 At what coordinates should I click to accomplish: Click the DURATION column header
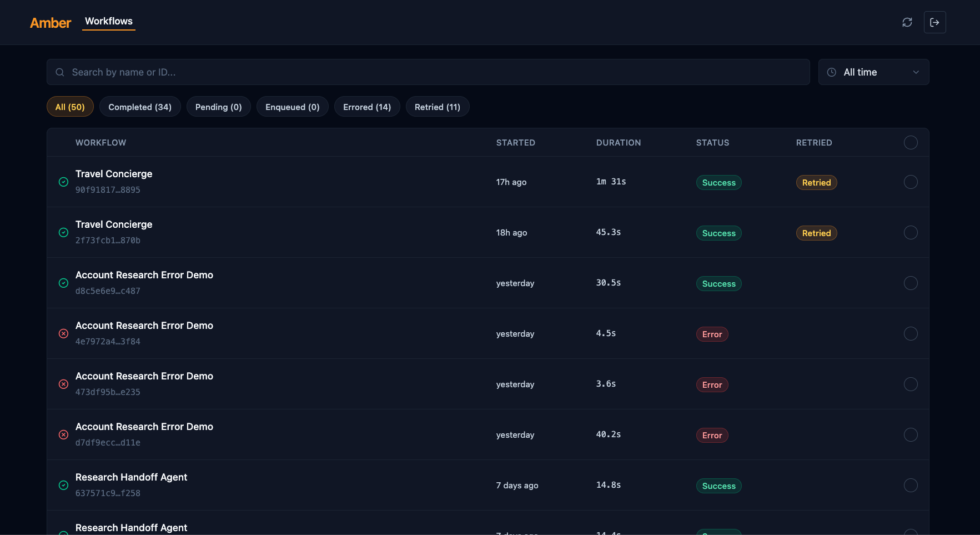pos(619,143)
